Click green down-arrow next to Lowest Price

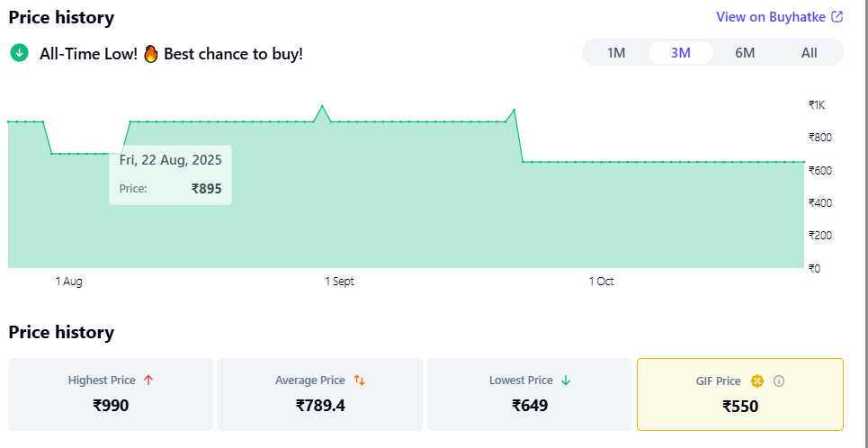tap(565, 381)
